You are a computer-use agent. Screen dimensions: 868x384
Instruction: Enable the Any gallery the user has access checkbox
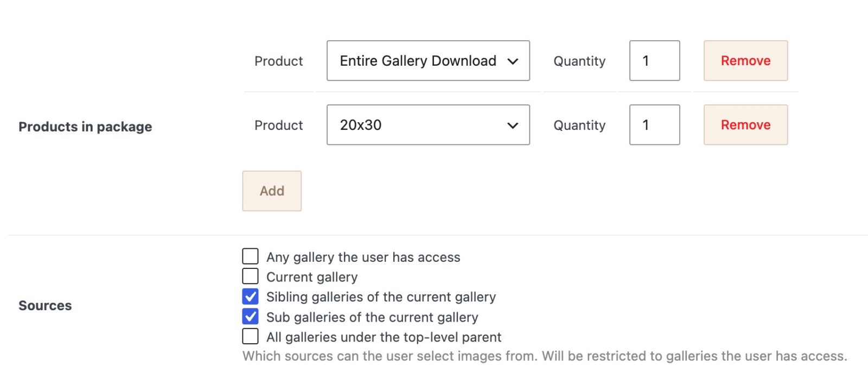click(x=250, y=256)
